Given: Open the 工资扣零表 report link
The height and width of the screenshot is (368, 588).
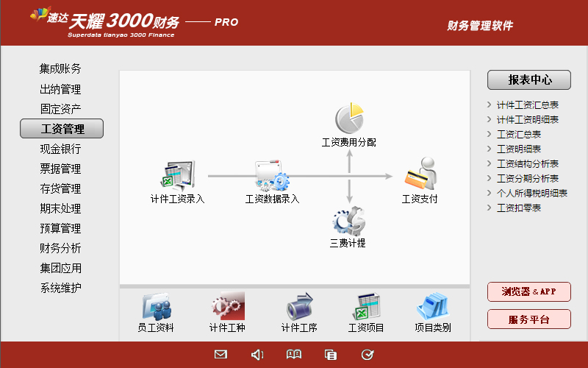Looking at the screenshot, I should tap(519, 208).
